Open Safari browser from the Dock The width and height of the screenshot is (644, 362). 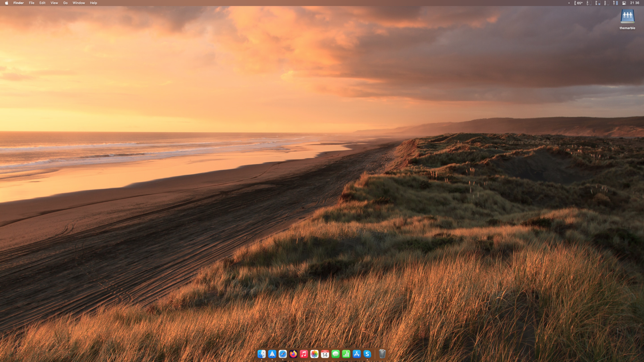283,354
